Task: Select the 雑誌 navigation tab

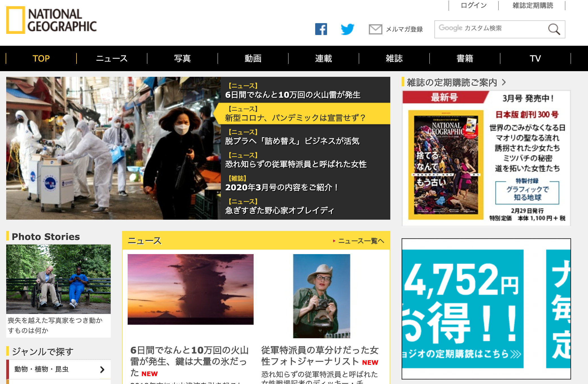Action: click(394, 58)
